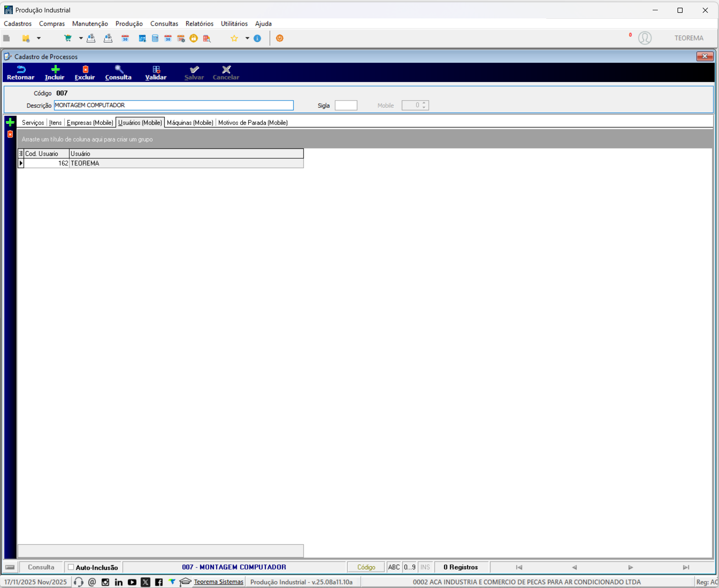Click the user profile avatar icon
Screen dimensions: 719x588
point(645,38)
